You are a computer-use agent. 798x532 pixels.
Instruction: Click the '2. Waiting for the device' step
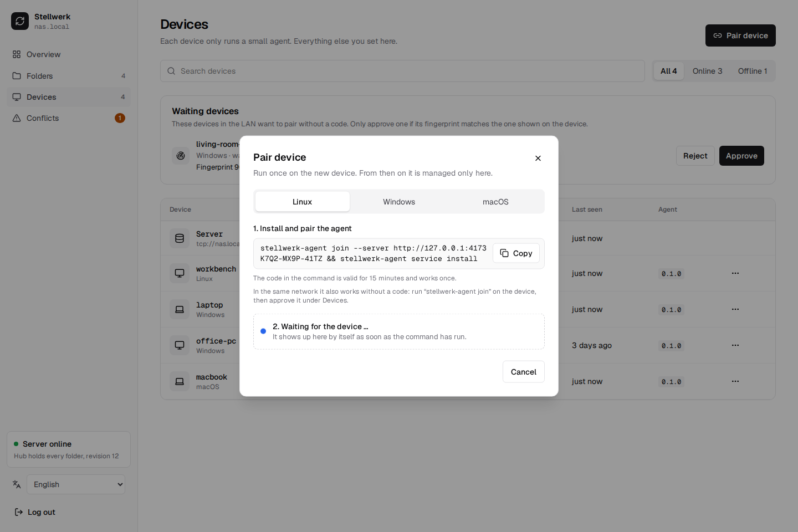pos(398,331)
